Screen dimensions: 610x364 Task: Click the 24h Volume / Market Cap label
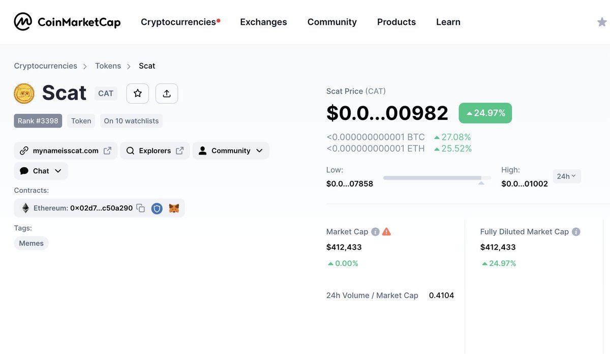(372, 295)
